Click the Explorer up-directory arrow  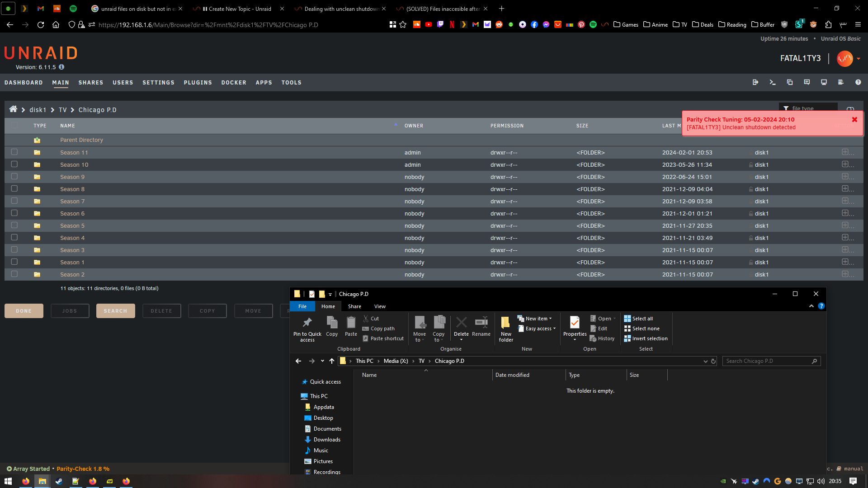[x=332, y=361]
